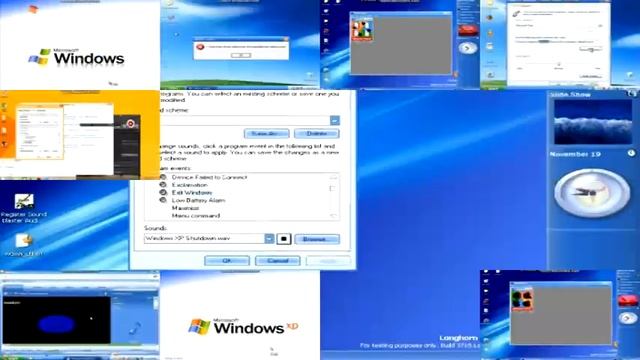
Task: Click speaker icon beside Exit Windows event
Action: tap(163, 193)
